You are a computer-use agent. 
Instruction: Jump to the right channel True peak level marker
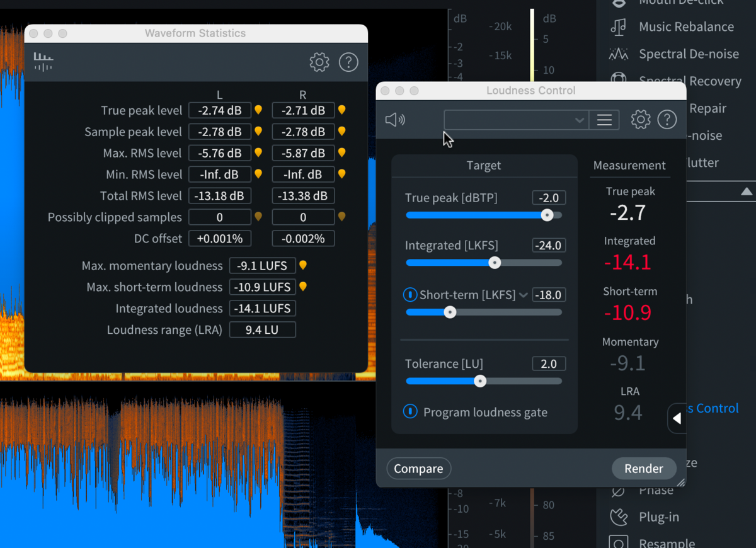(341, 110)
